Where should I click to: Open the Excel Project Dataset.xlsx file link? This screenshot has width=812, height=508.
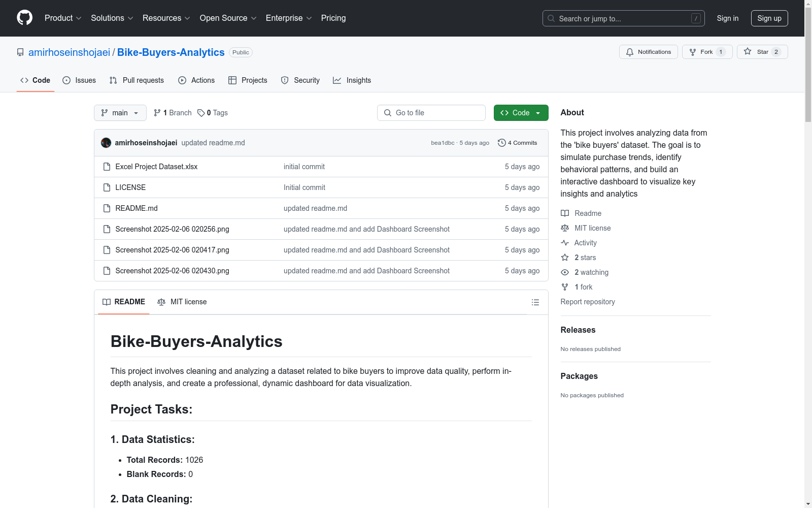[x=156, y=167]
